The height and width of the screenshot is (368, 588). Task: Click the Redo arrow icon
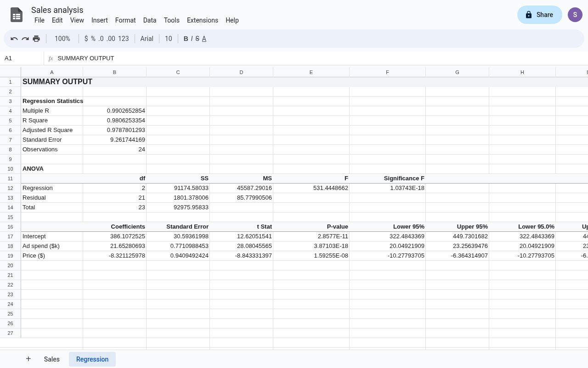(x=25, y=39)
